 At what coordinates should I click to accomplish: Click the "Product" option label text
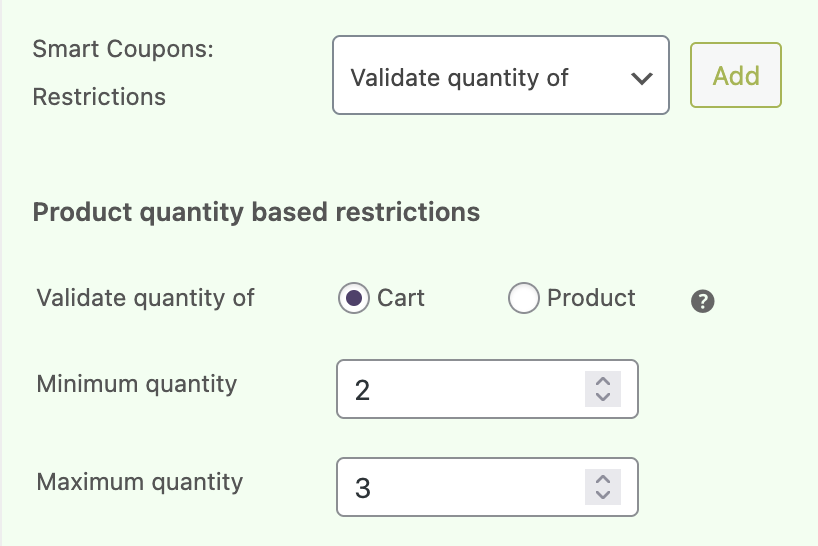(591, 298)
